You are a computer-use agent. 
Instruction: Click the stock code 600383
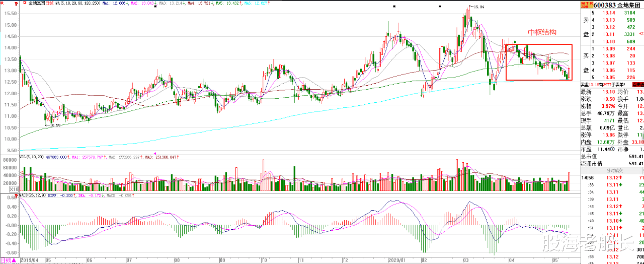[x=604, y=5]
